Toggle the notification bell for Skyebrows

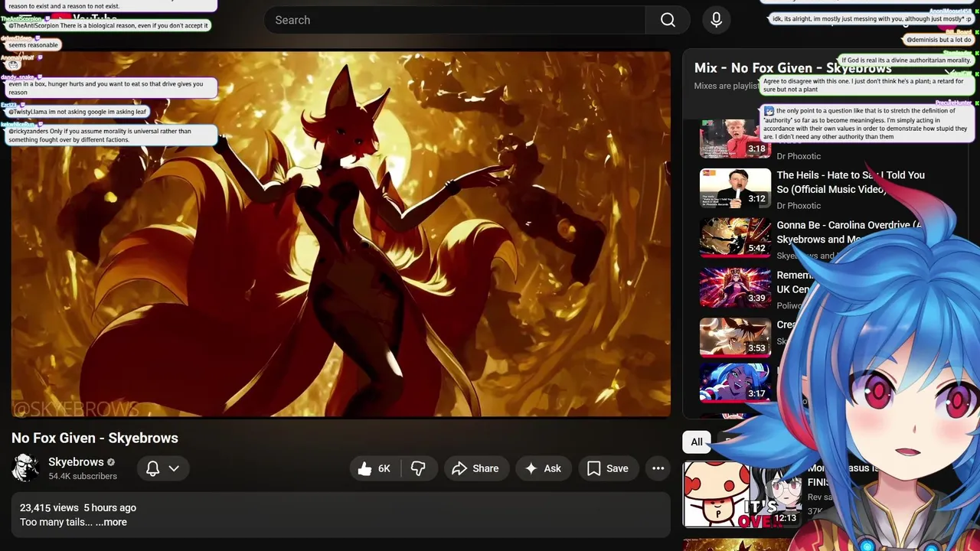[152, 468]
